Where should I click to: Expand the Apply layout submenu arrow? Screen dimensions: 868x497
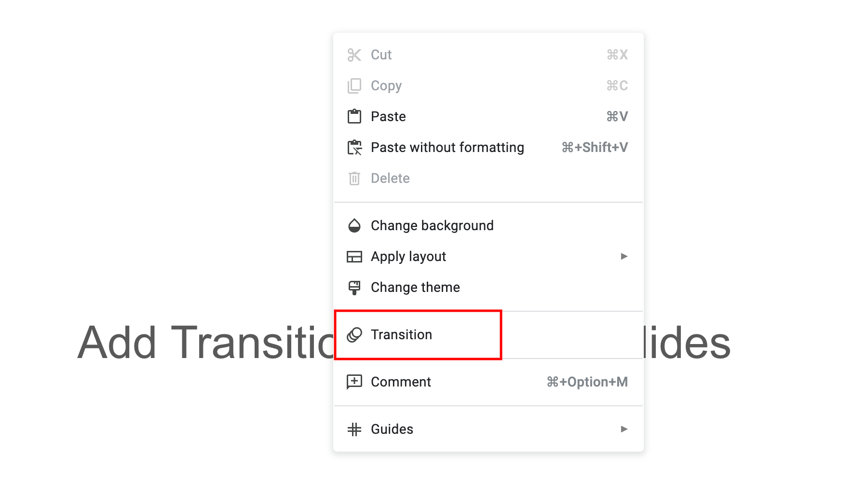624,256
